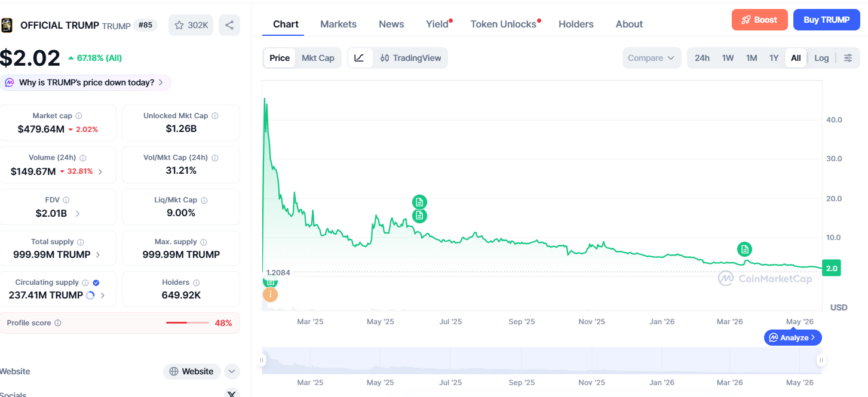Click green news marker near March '26
Viewport: 868px width, 397px height.
click(x=744, y=249)
